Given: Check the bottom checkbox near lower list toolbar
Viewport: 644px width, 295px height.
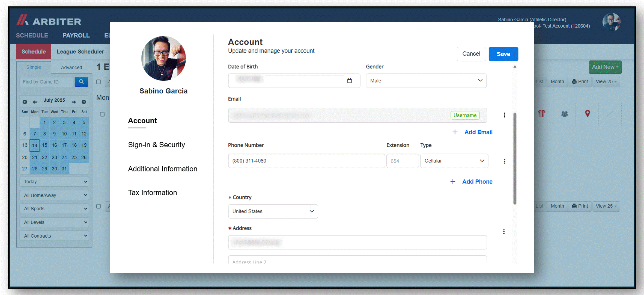Looking at the screenshot, I should pyautogui.click(x=99, y=206).
